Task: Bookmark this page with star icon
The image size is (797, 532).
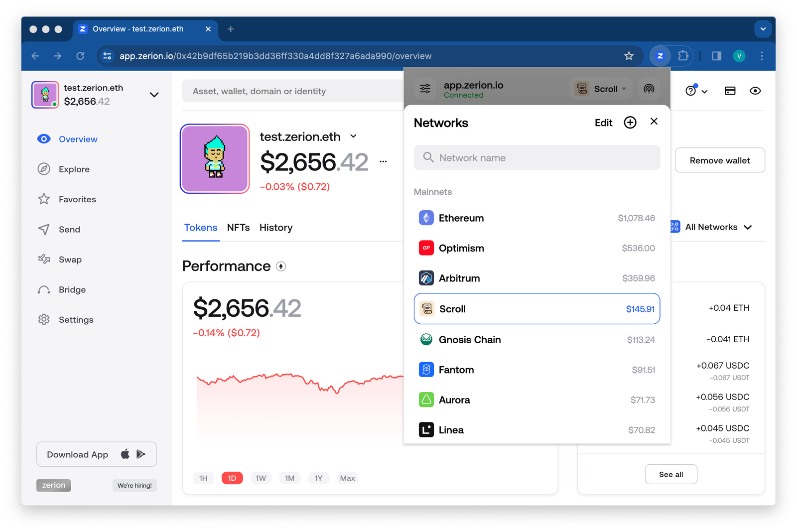Action: point(629,56)
